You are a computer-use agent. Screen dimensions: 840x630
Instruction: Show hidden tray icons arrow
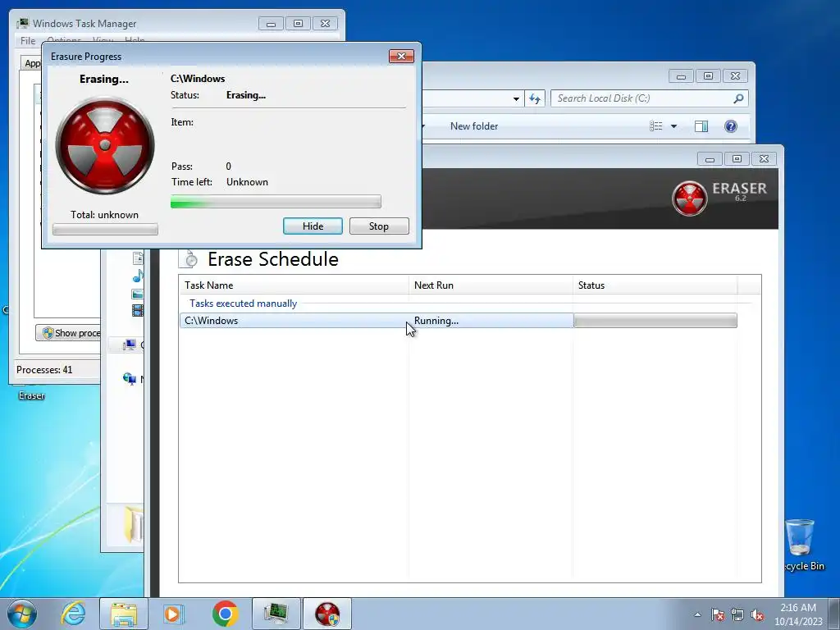pos(697,614)
